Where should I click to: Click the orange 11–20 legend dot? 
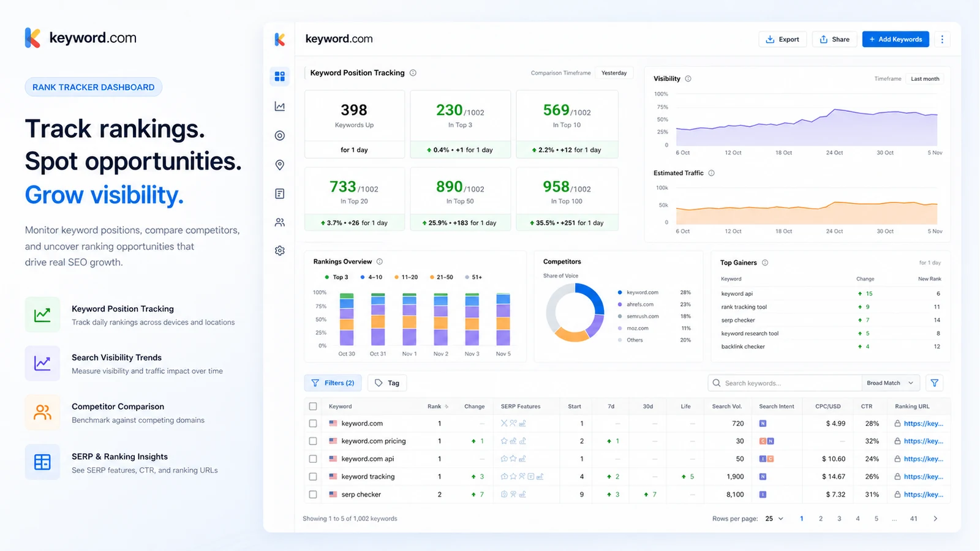point(397,277)
